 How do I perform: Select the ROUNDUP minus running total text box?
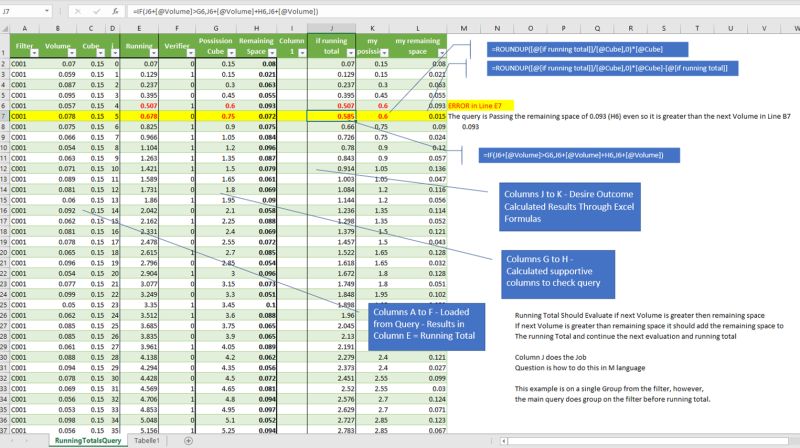(612, 68)
